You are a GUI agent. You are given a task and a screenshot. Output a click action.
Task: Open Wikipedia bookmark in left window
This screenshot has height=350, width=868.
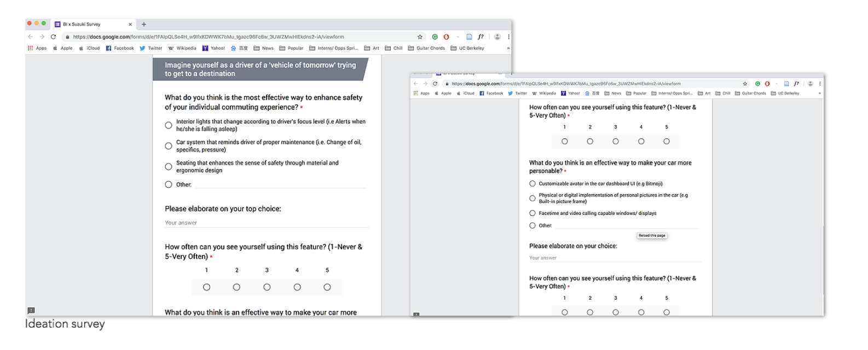(x=182, y=48)
